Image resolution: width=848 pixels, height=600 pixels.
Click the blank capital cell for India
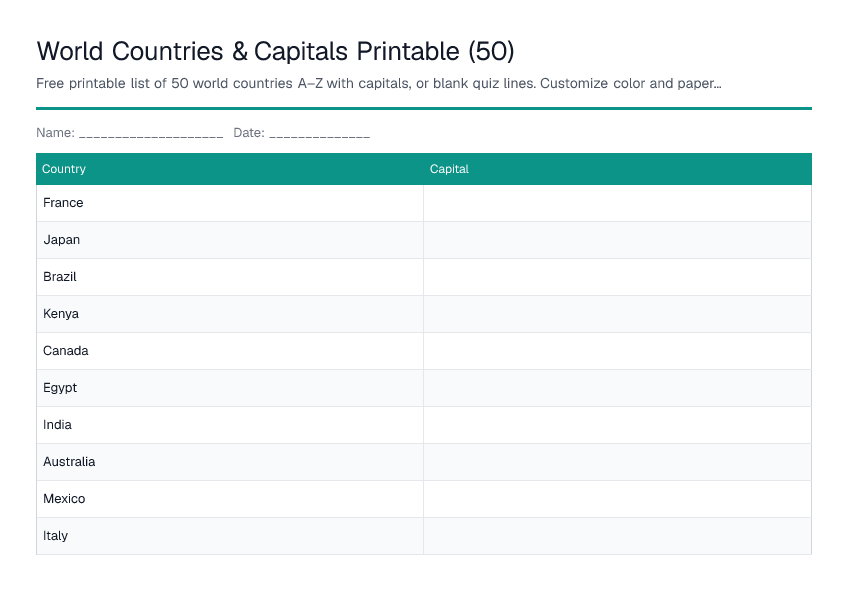(618, 425)
